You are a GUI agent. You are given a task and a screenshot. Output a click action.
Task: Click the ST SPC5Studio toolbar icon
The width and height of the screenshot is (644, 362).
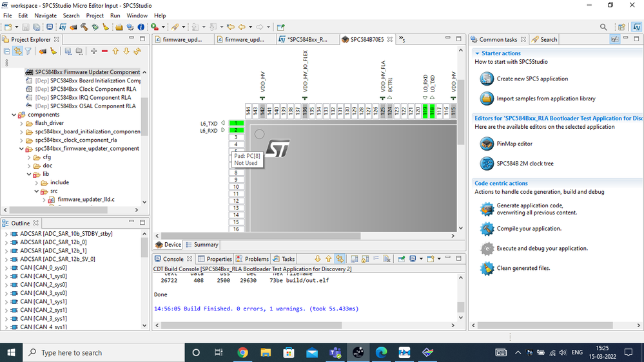(x=63, y=27)
